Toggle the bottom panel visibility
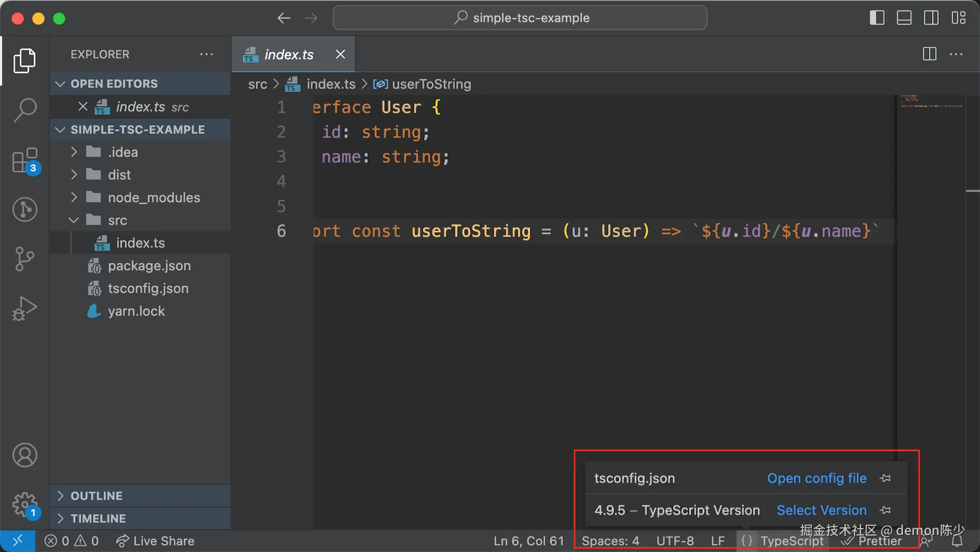This screenshot has height=552, width=980. [x=904, y=17]
